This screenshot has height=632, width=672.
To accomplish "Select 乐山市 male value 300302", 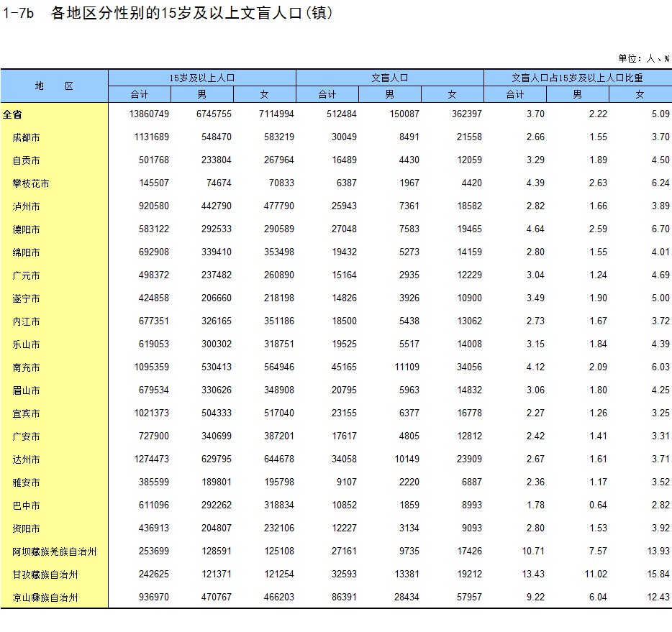I will (x=217, y=344).
